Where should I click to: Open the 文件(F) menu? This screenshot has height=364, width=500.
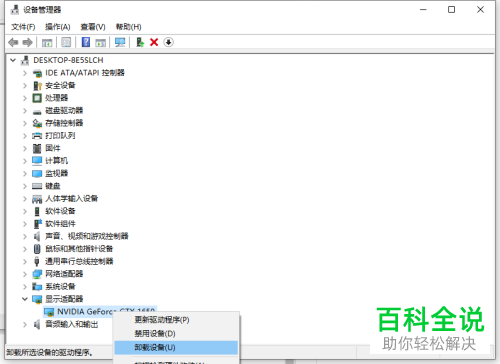[x=23, y=27]
